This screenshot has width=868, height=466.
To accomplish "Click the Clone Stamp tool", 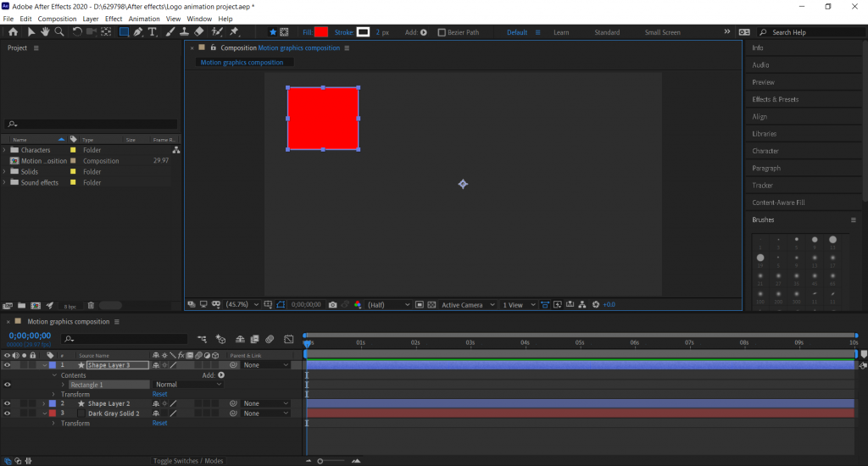I will 184,32.
